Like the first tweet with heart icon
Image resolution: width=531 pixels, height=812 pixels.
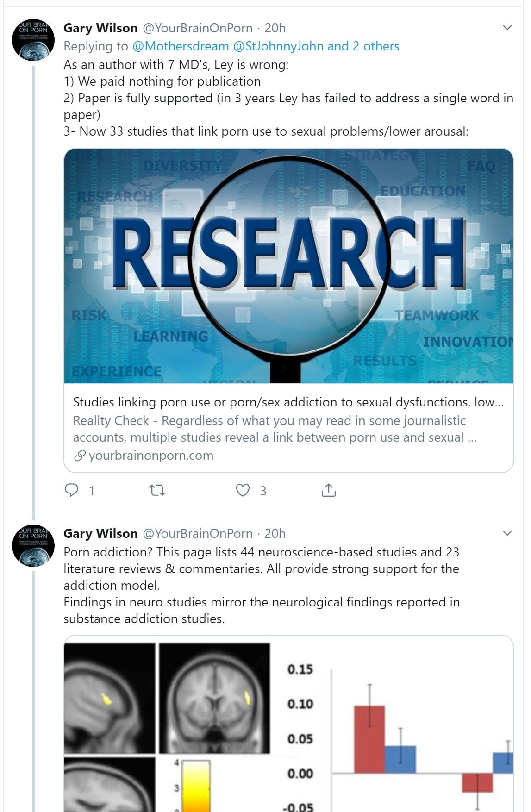click(x=243, y=490)
